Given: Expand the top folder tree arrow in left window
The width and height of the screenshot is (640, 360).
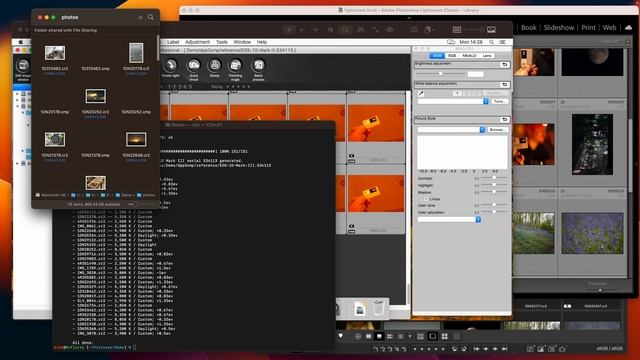Looking at the screenshot, I should [x=17, y=93].
